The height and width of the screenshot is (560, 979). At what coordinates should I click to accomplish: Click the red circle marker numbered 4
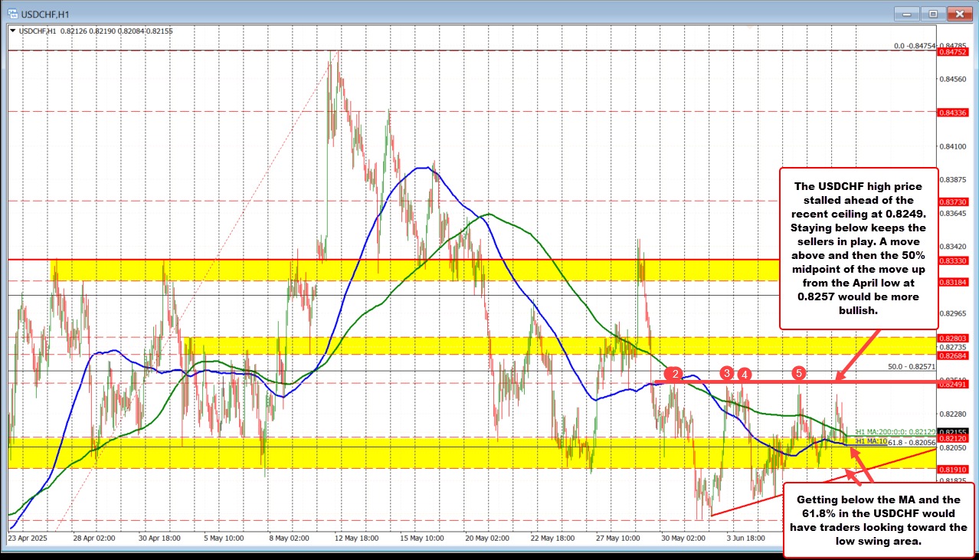[744, 374]
